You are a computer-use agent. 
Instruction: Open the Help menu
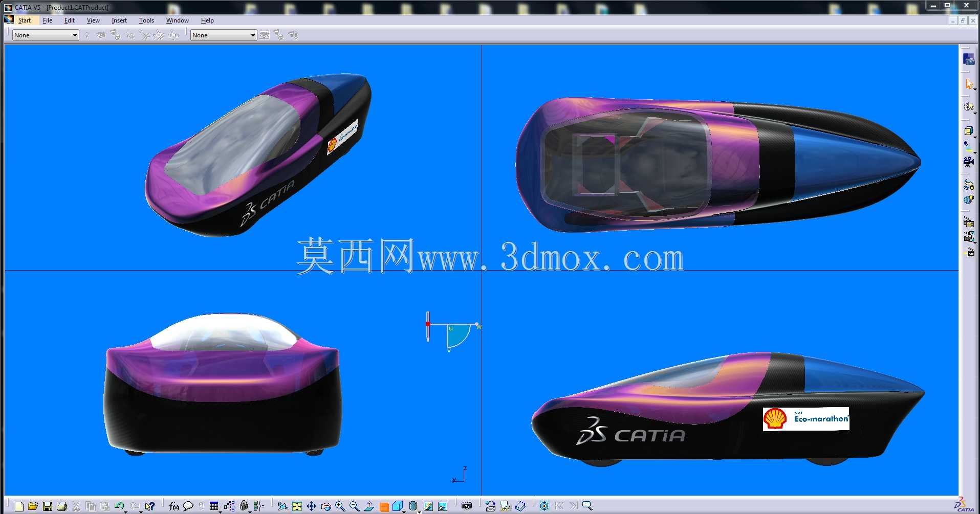[x=207, y=20]
